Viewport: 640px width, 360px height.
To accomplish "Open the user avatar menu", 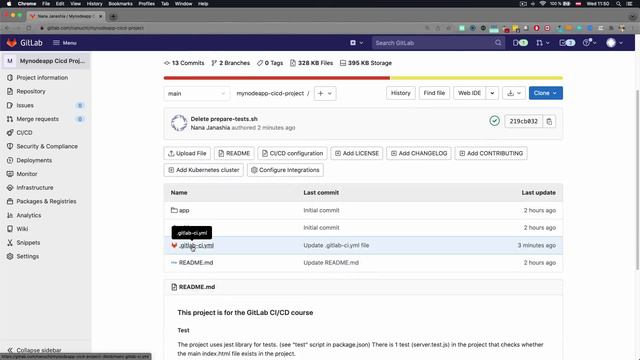I will click(x=615, y=43).
